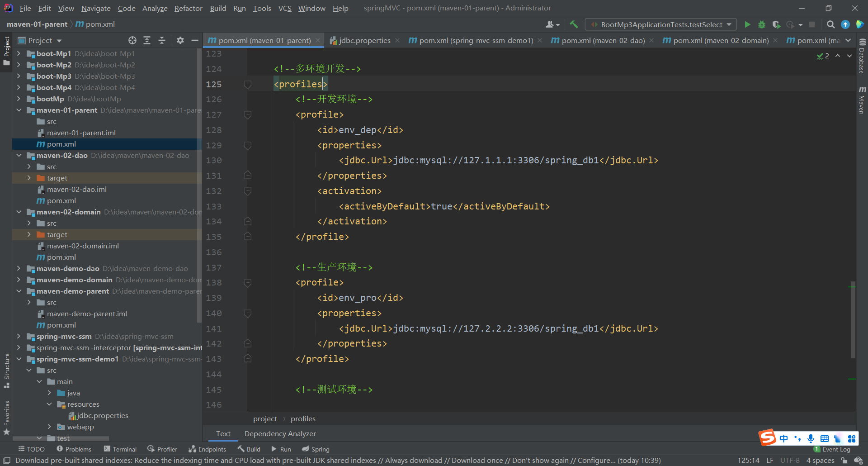The width and height of the screenshot is (868, 466).
Task: Toggle fold on properties line 129
Action: (x=248, y=145)
